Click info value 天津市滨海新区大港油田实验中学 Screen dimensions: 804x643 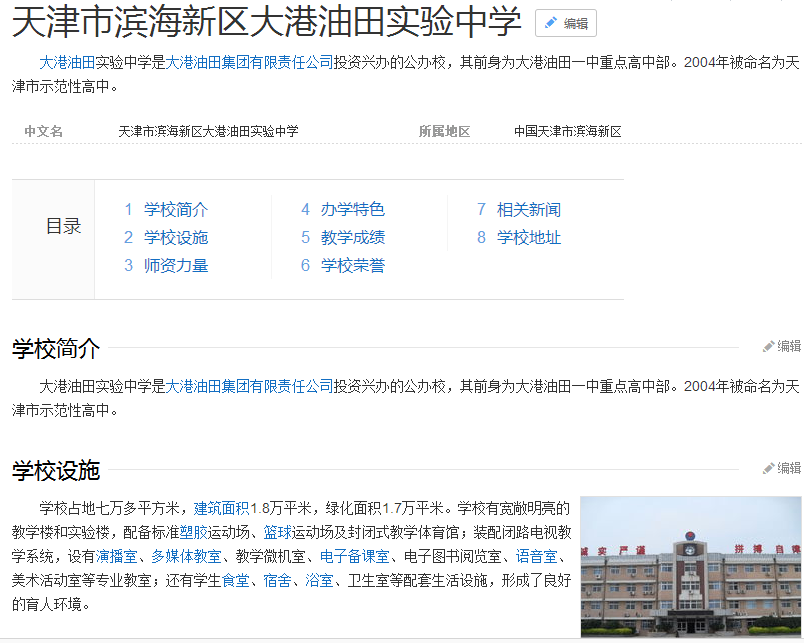pyautogui.click(x=208, y=131)
